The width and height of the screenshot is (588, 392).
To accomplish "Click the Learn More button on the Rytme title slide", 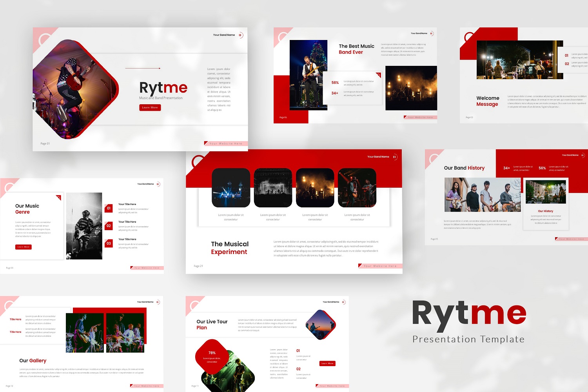I will 150,107.
